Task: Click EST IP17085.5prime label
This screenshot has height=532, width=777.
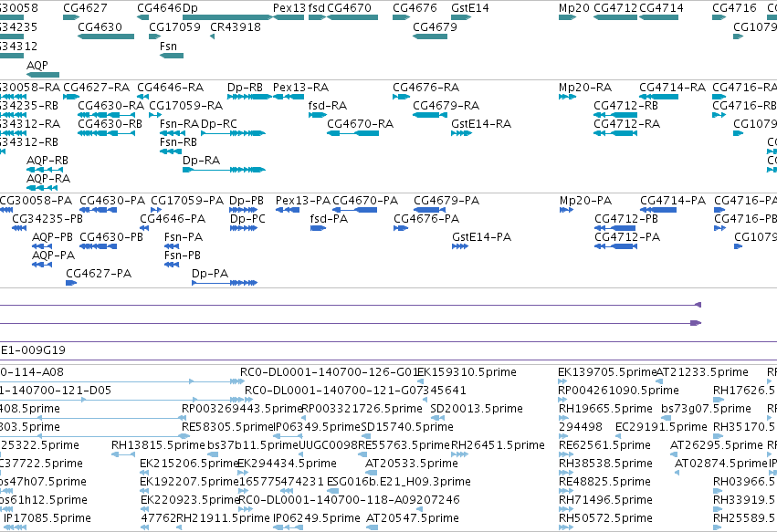Action: (47, 518)
